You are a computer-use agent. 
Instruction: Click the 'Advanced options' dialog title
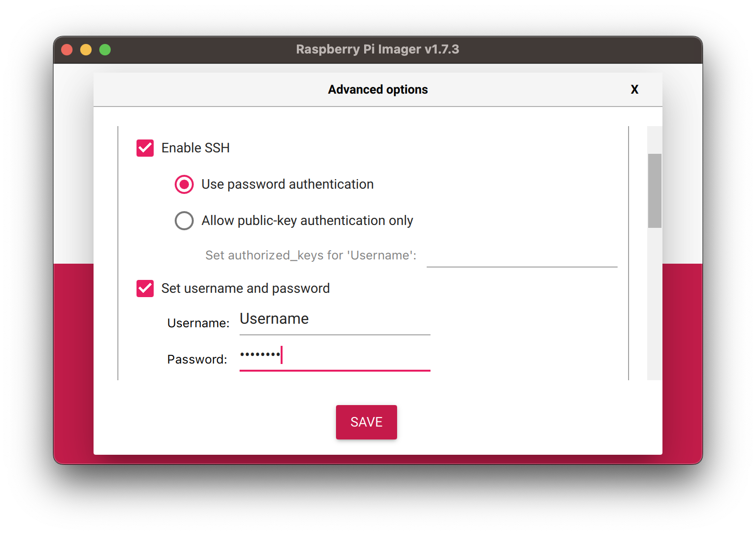pyautogui.click(x=378, y=90)
